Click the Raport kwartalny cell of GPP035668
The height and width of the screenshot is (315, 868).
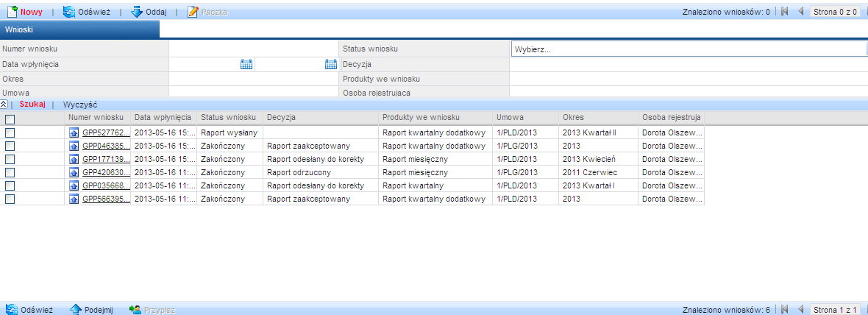click(x=435, y=185)
